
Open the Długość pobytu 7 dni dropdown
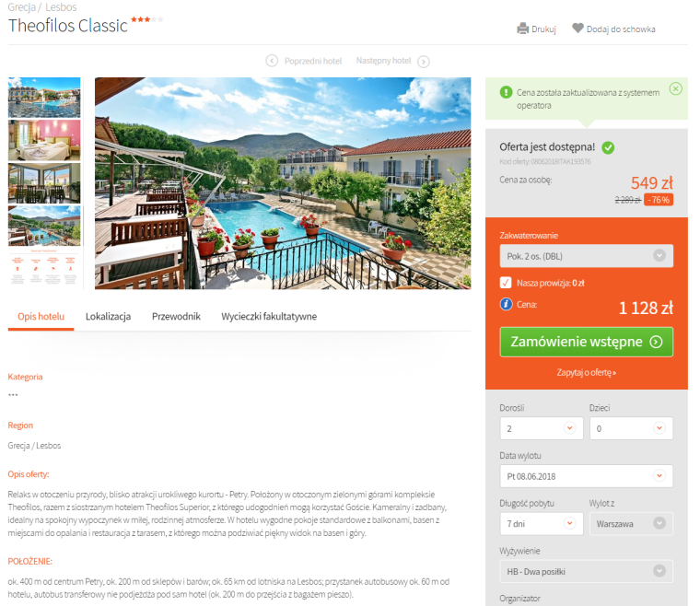(x=542, y=523)
